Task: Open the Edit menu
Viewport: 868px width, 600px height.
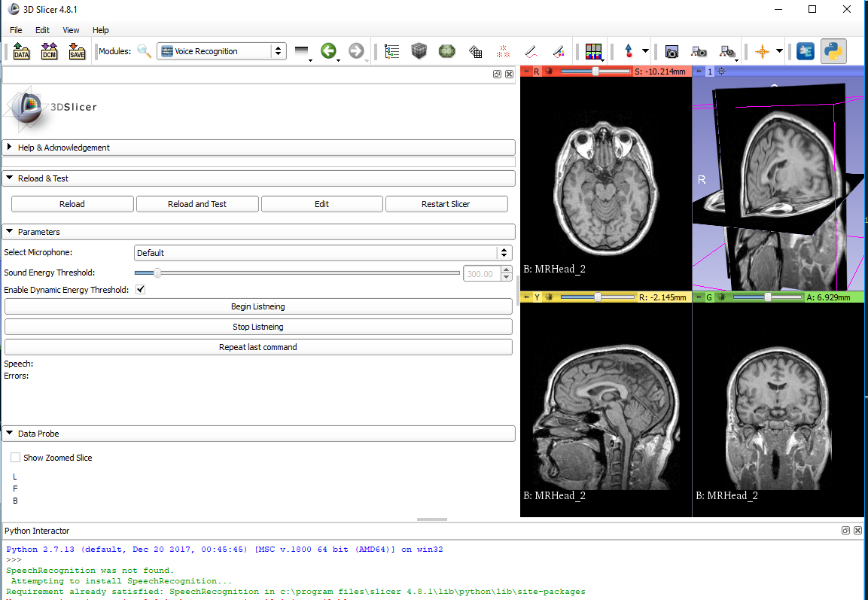Action: click(x=43, y=30)
